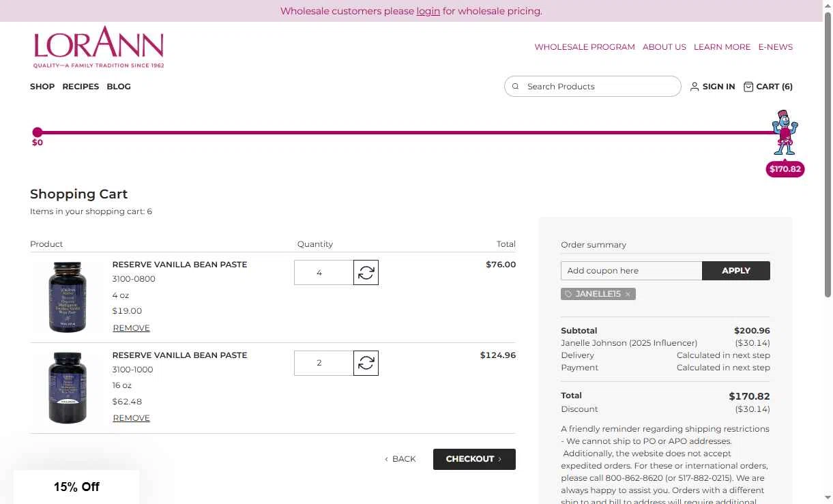Remove the 4 oz Reserve Vanilla Bean Paste
Image resolution: width=833 pixels, height=504 pixels.
(131, 328)
